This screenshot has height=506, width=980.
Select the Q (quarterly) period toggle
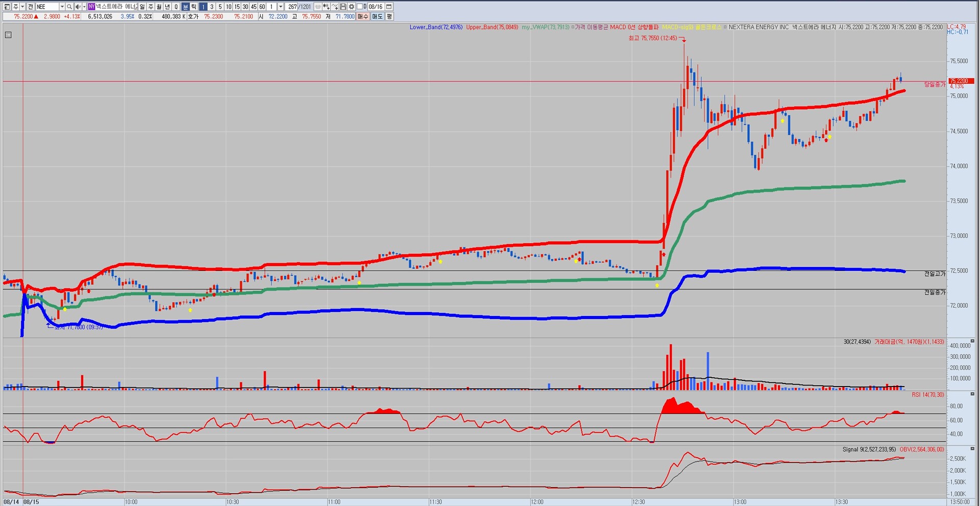pos(176,7)
